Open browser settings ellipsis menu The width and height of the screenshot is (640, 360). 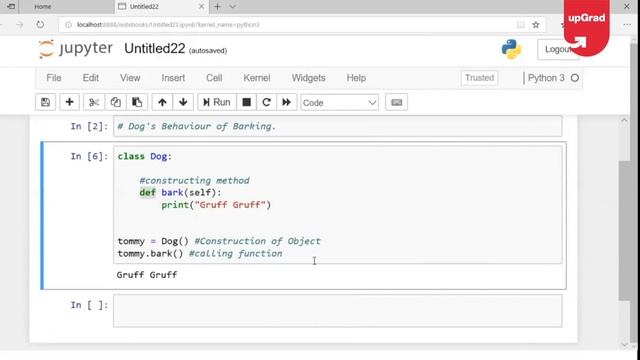pos(627,25)
